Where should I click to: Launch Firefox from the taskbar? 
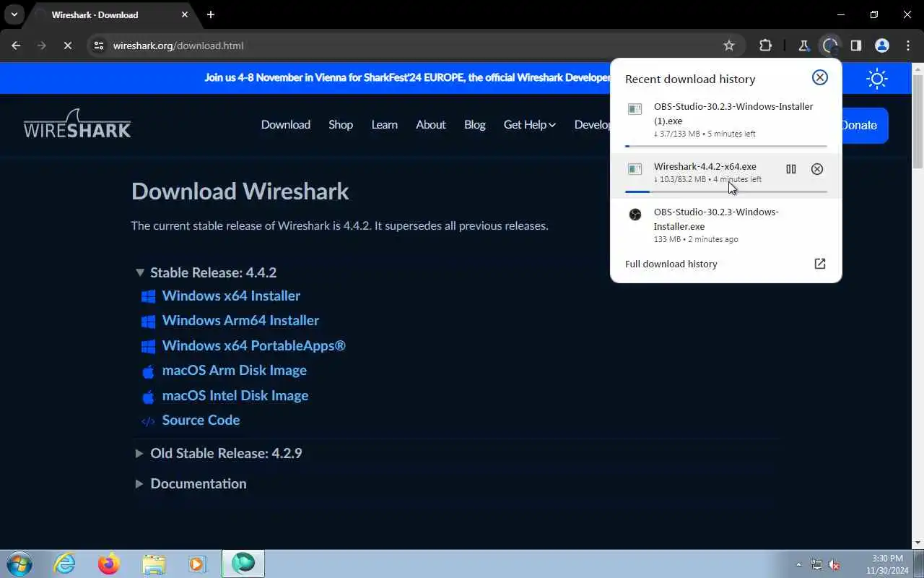click(109, 564)
